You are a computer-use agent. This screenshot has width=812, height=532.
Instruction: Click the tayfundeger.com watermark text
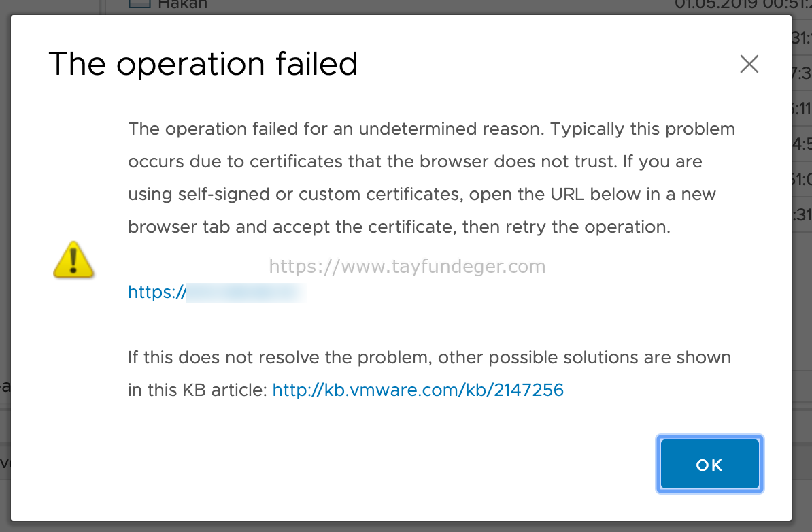(x=407, y=266)
